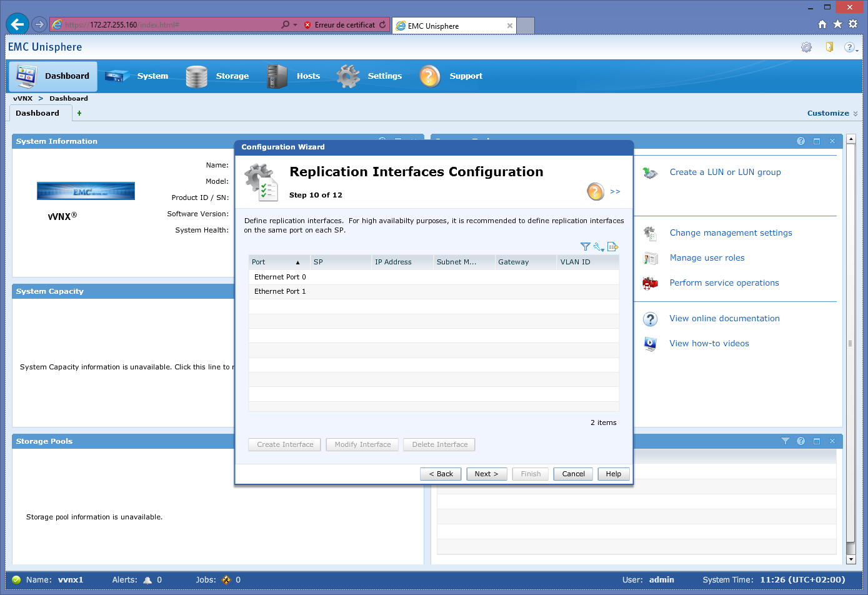Click help icon on Common Tasks panel header
This screenshot has width=868, height=595.
pyautogui.click(x=801, y=141)
